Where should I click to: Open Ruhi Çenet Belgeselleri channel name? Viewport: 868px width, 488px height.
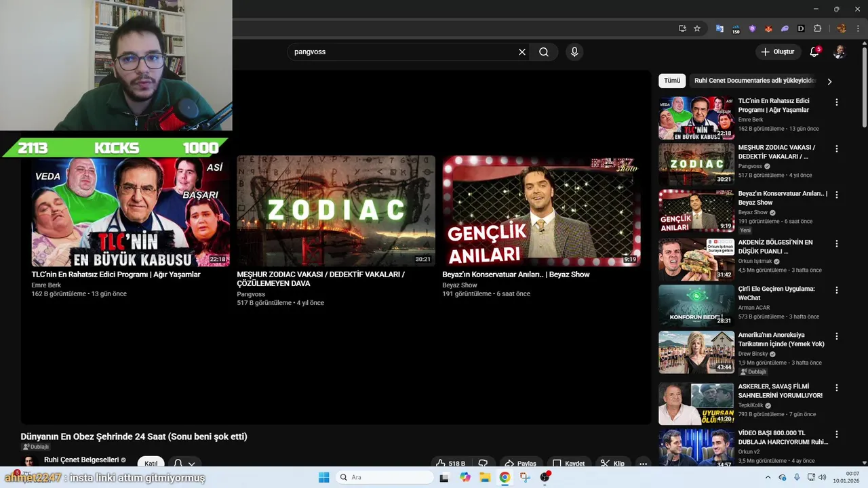coord(81,460)
